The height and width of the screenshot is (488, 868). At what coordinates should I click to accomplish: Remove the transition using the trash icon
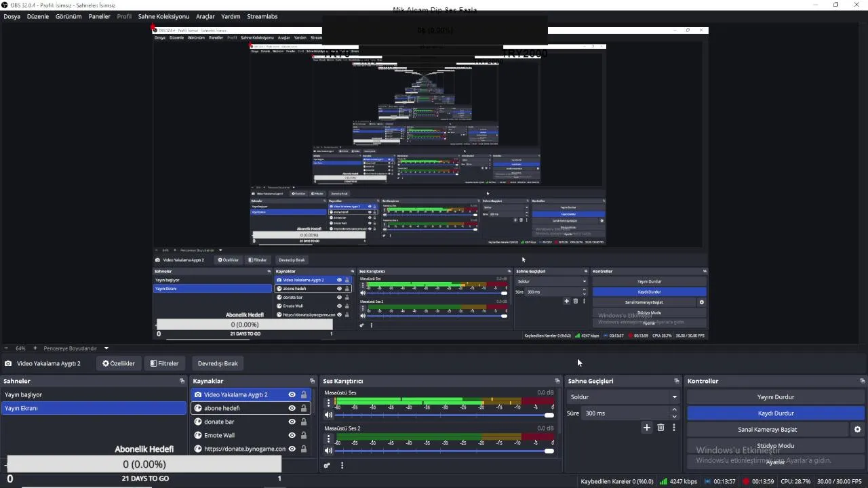pos(660,428)
